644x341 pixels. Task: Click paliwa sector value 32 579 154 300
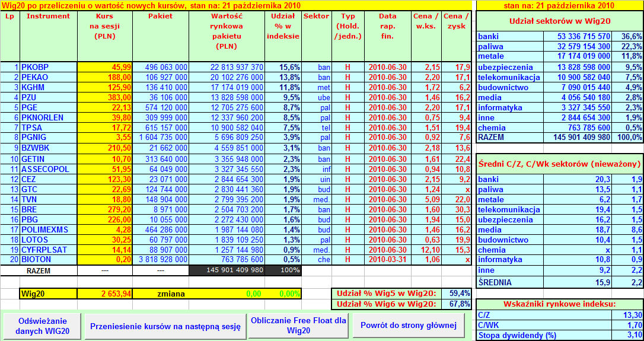pos(578,46)
